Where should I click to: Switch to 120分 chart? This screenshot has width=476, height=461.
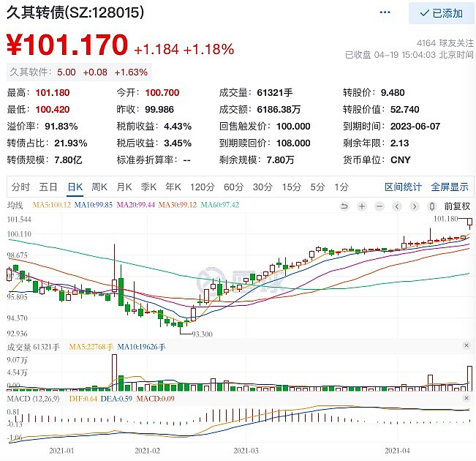pos(203,187)
